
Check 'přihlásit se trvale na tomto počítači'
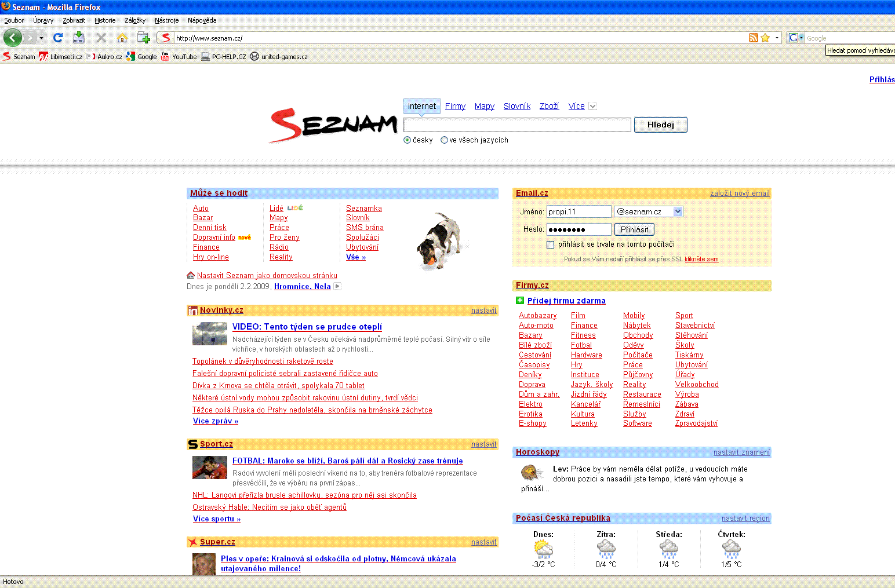[550, 244]
